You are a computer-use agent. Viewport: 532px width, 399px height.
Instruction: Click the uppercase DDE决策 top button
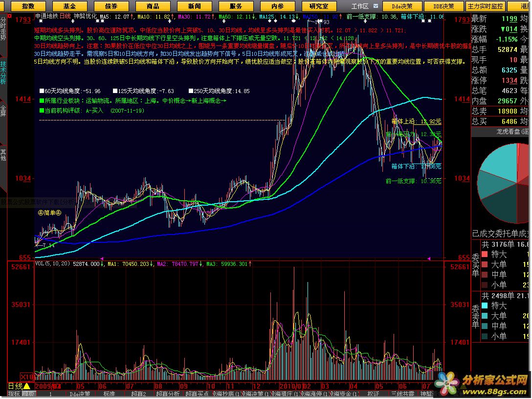(444, 6)
